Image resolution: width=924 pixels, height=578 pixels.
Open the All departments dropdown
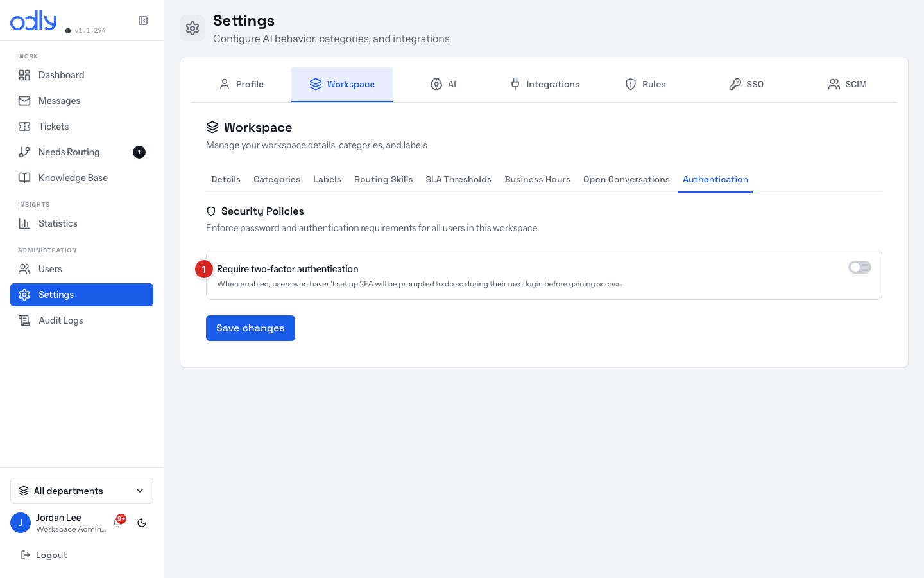81,491
